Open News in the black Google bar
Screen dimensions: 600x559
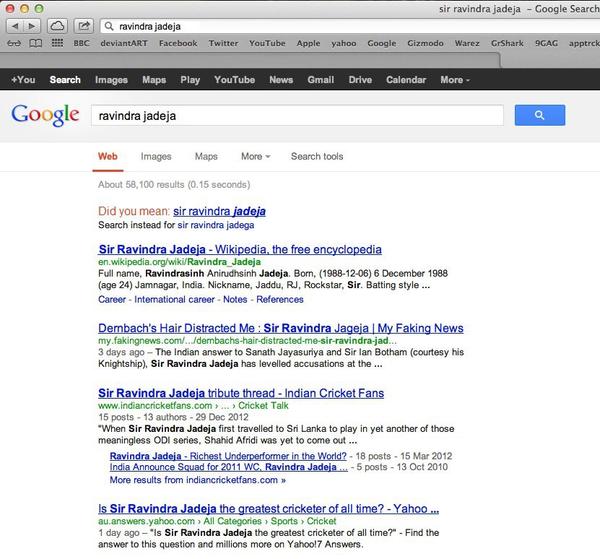tap(281, 80)
